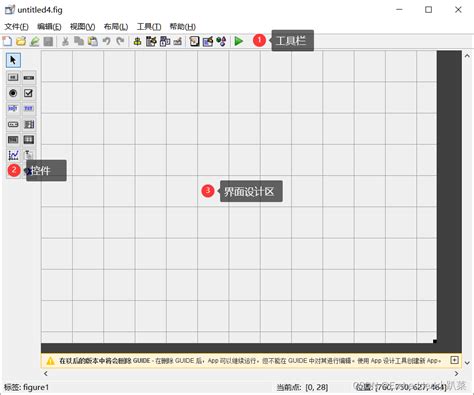
Task: Pick the Edit Text component
Action: (x=13, y=108)
